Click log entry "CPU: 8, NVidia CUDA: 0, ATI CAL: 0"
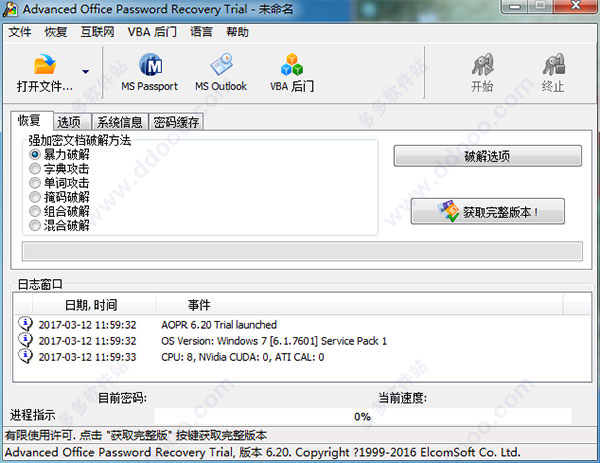 (243, 357)
